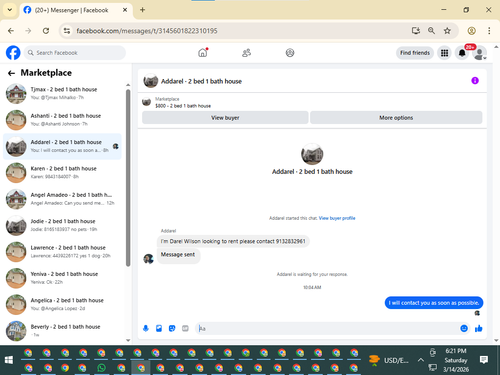
Task: Open the browser zoom magnifier icon
Action: [x=431, y=31]
